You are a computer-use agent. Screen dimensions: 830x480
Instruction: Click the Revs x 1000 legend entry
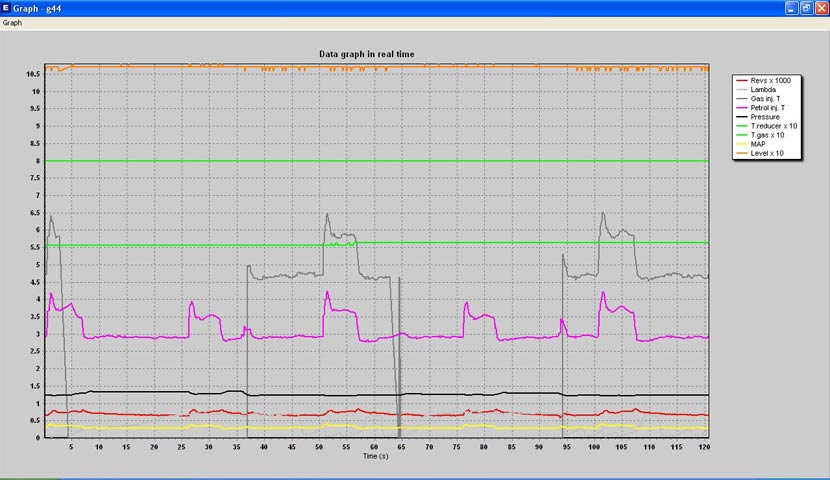(773, 80)
